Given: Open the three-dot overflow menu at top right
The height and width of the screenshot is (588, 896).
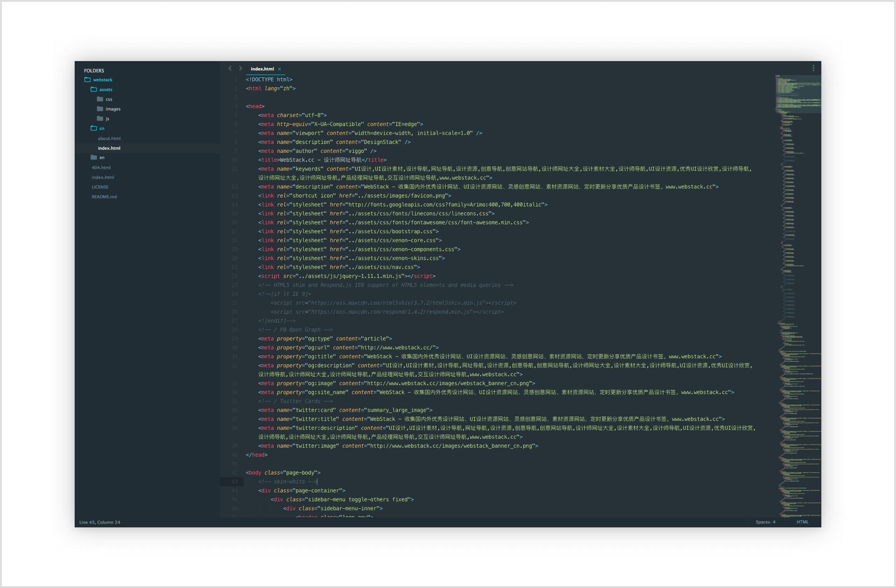Looking at the screenshot, I should [x=814, y=68].
